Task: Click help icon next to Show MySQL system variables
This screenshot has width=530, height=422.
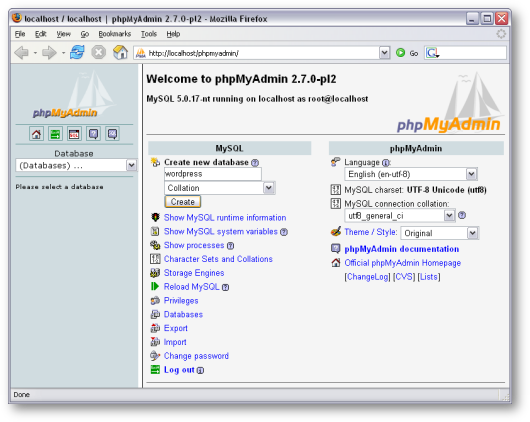Action: pyautogui.click(x=284, y=232)
